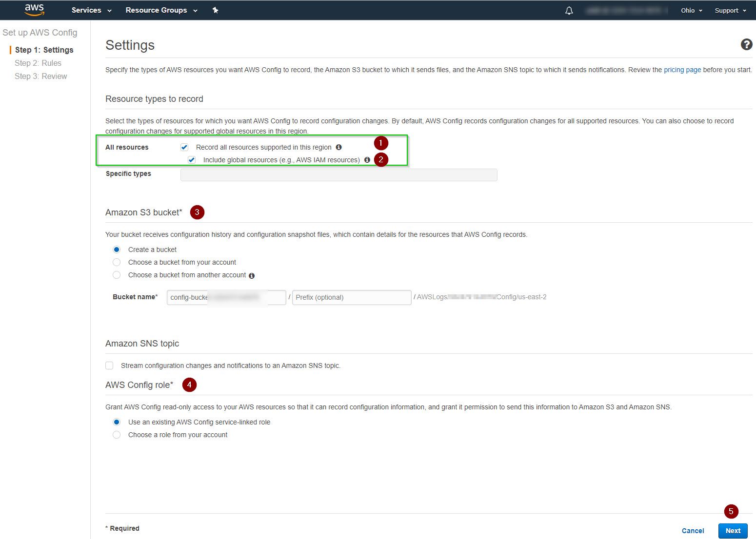Go to Step 1: Settings
This screenshot has height=539, width=756.
pyautogui.click(x=44, y=50)
